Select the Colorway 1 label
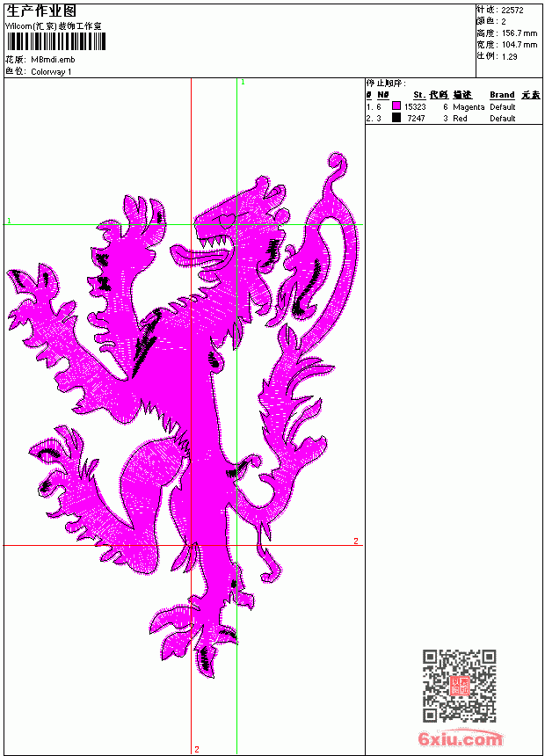545x756 pixels. (x=51, y=72)
